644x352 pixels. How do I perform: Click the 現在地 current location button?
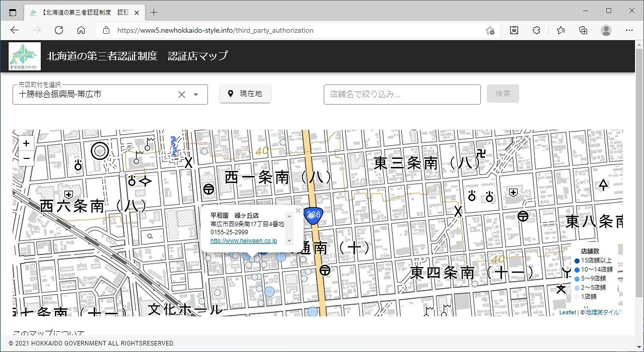(x=245, y=94)
